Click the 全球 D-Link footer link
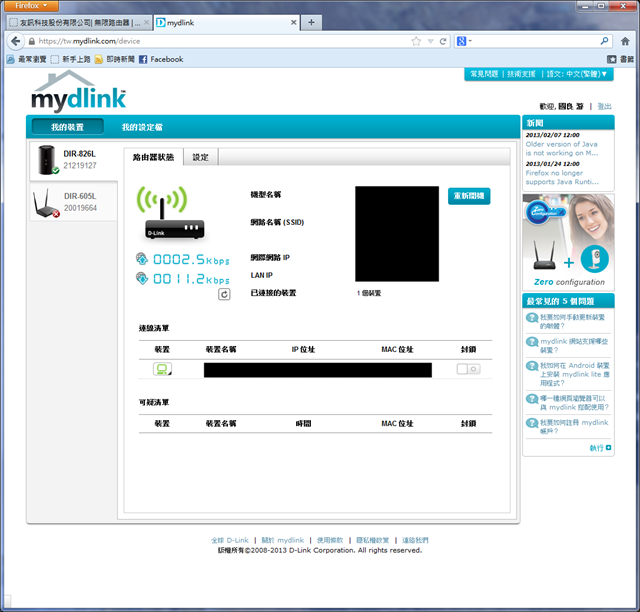The width and height of the screenshot is (640, 612). [x=230, y=540]
